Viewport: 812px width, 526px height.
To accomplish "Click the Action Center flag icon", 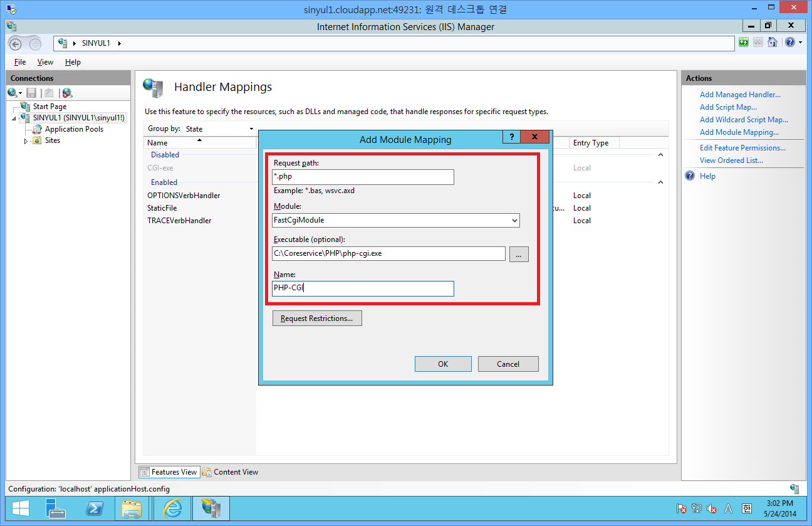I will (682, 508).
